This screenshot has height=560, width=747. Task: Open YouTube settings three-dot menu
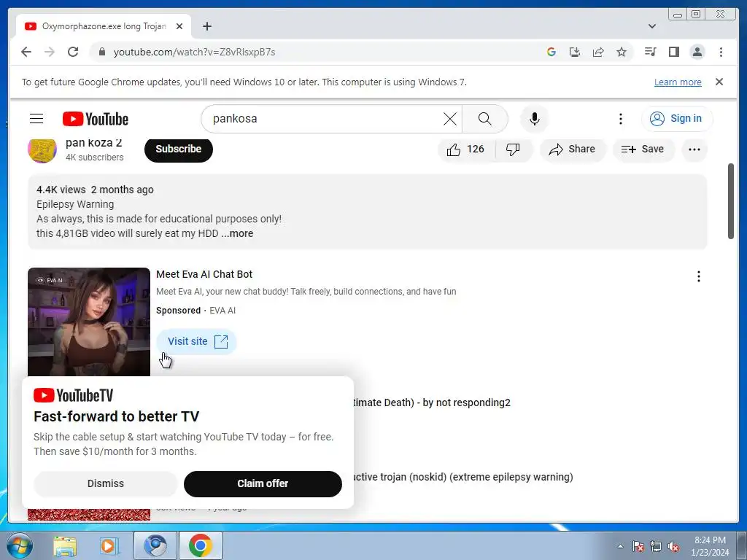click(620, 119)
